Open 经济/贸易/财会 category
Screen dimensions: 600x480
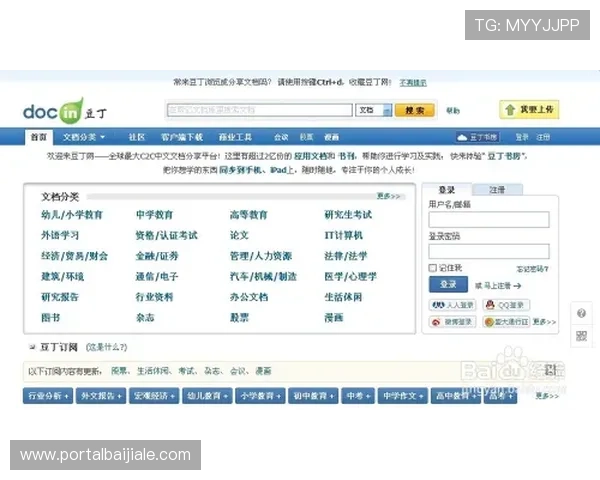[x=74, y=256]
